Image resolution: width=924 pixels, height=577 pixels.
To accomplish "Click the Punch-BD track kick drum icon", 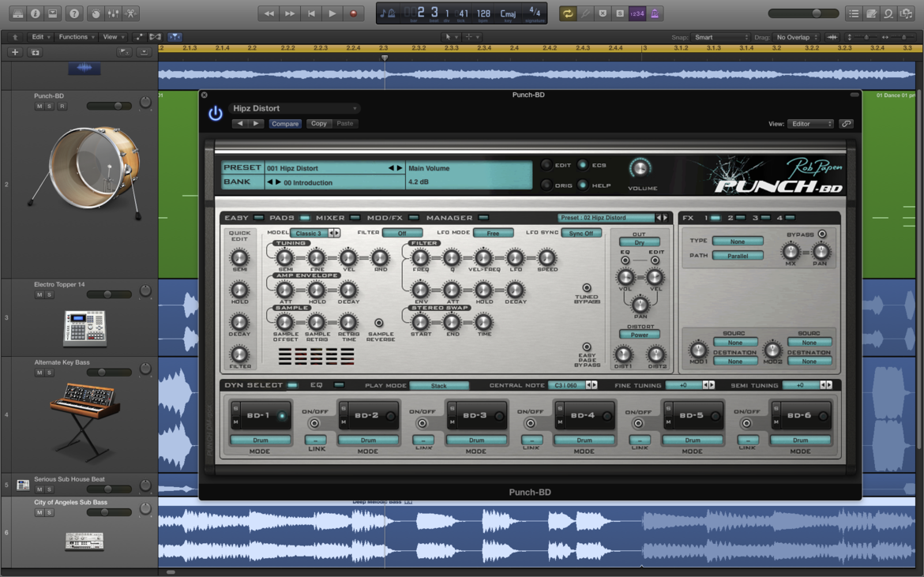I will click(86, 172).
